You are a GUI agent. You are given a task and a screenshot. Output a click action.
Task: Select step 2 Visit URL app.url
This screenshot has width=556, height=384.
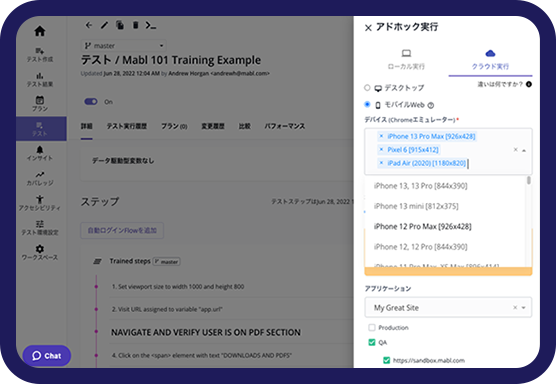(x=167, y=309)
